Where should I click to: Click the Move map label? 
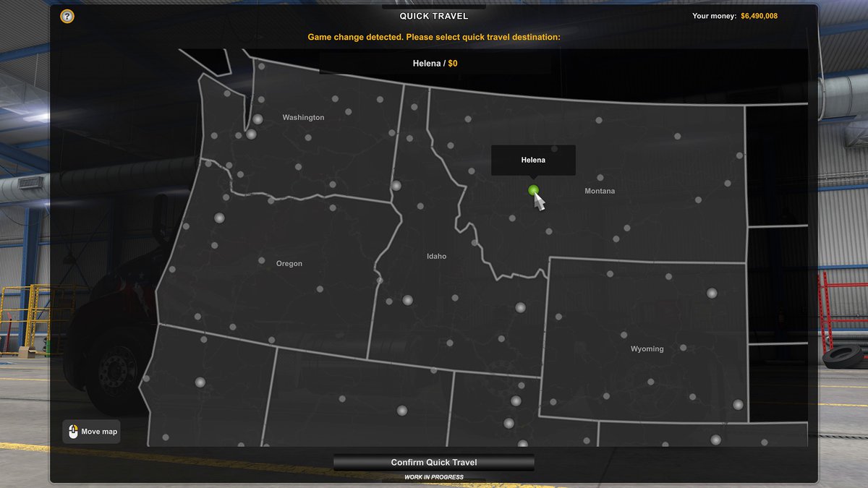[x=99, y=432]
